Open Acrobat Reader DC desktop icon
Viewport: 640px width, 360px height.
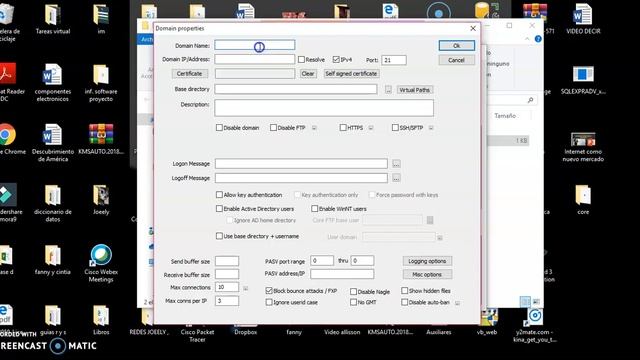(8, 82)
